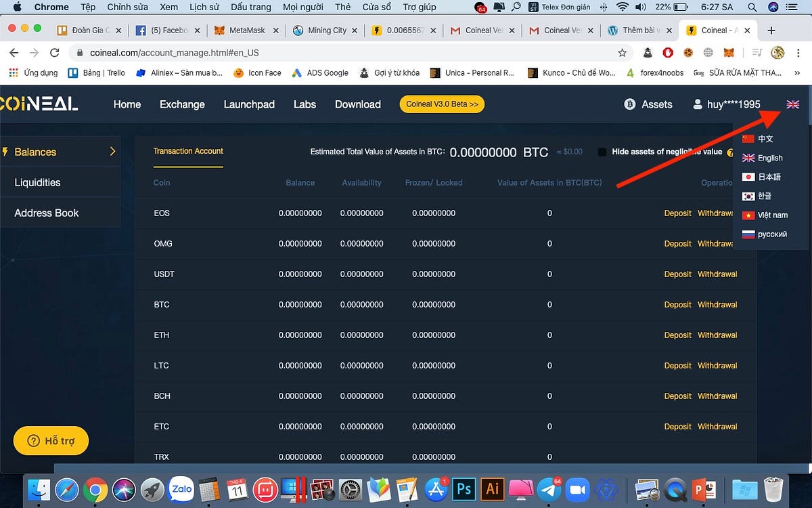The image size is (812, 508).
Task: Expand the huy****1995 account menu
Action: [727, 104]
